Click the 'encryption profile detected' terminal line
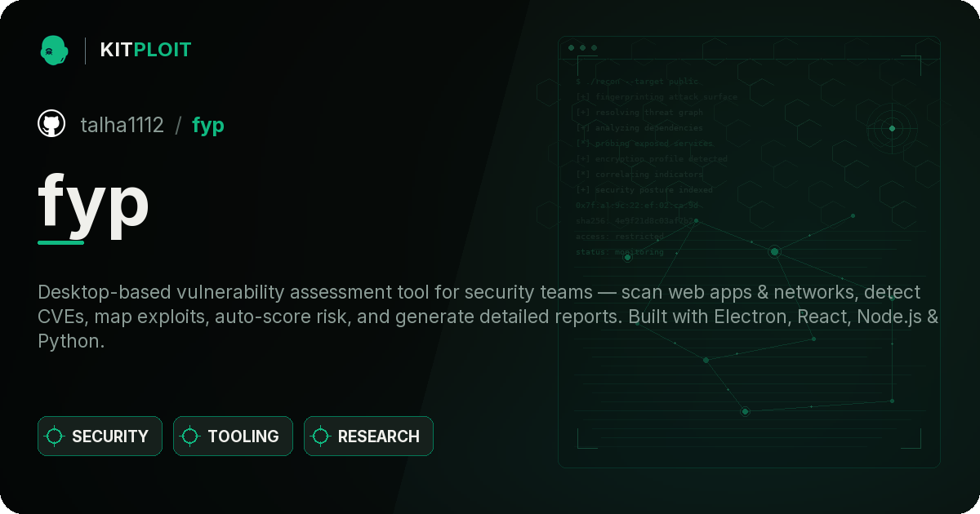 (x=651, y=159)
